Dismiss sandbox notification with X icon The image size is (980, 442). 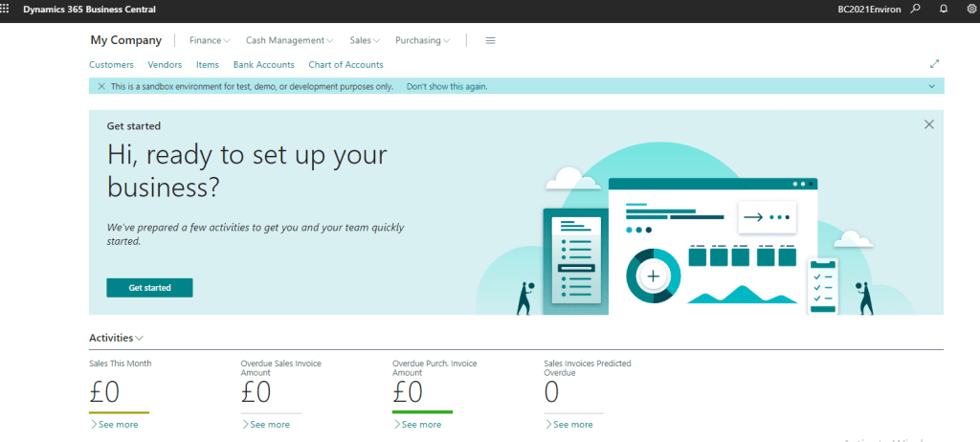tap(101, 86)
